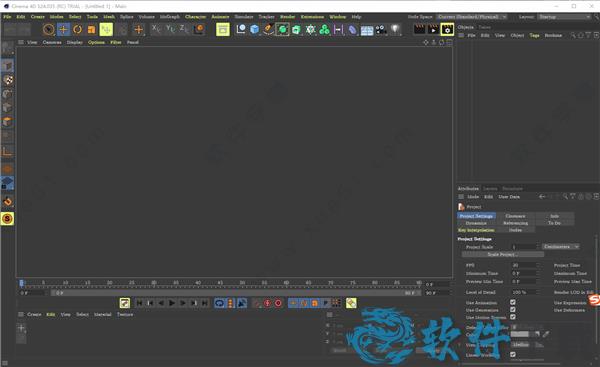Open the To Do tab
The image size is (600, 367).
pyautogui.click(x=554, y=223)
